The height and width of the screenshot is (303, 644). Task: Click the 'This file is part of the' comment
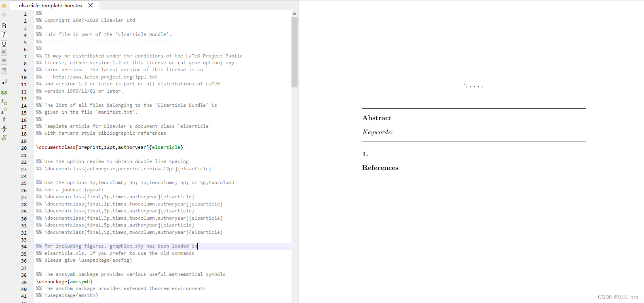(104, 34)
